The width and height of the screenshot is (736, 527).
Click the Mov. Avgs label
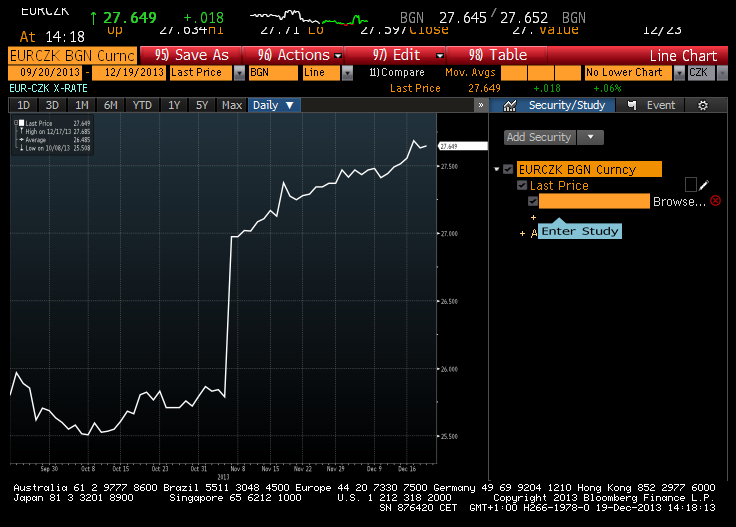(x=470, y=73)
